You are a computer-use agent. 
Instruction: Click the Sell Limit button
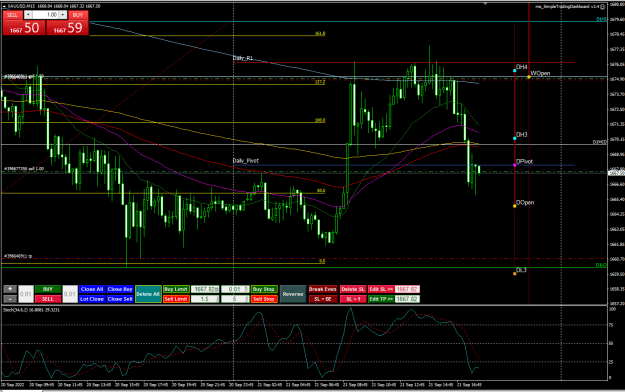pyautogui.click(x=176, y=299)
